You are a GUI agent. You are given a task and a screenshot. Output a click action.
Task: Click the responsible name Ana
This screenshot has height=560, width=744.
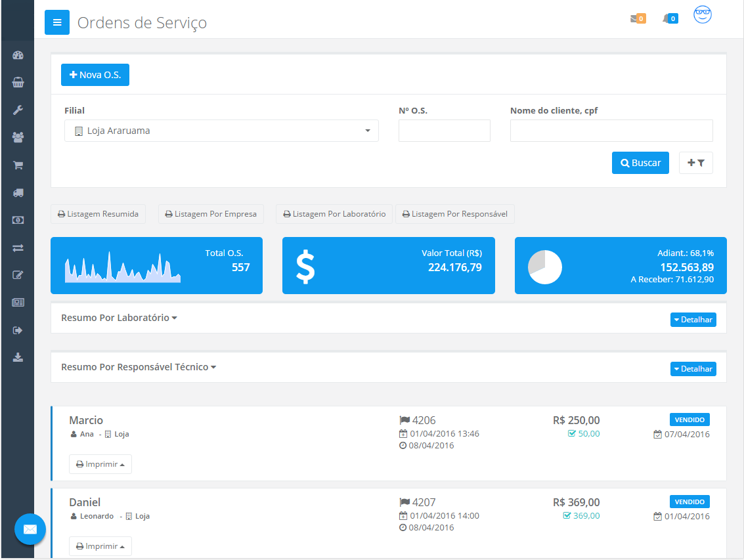pyautogui.click(x=87, y=434)
